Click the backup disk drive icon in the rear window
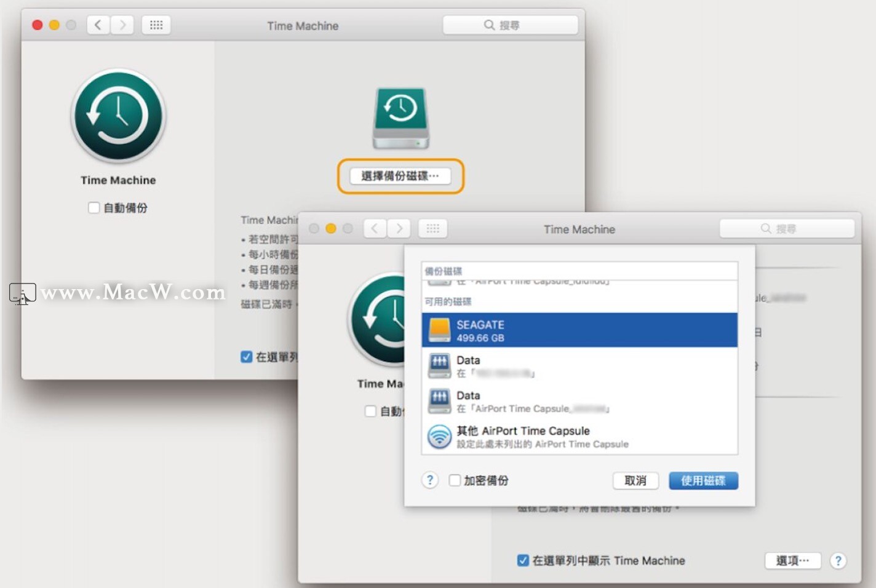Screen dimensions: 876x588 click(400, 118)
